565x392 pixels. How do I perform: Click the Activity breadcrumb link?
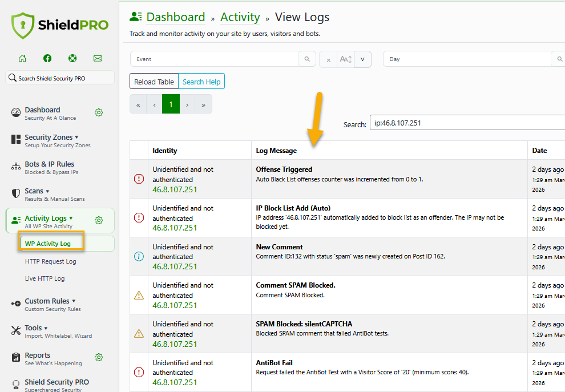point(240,17)
